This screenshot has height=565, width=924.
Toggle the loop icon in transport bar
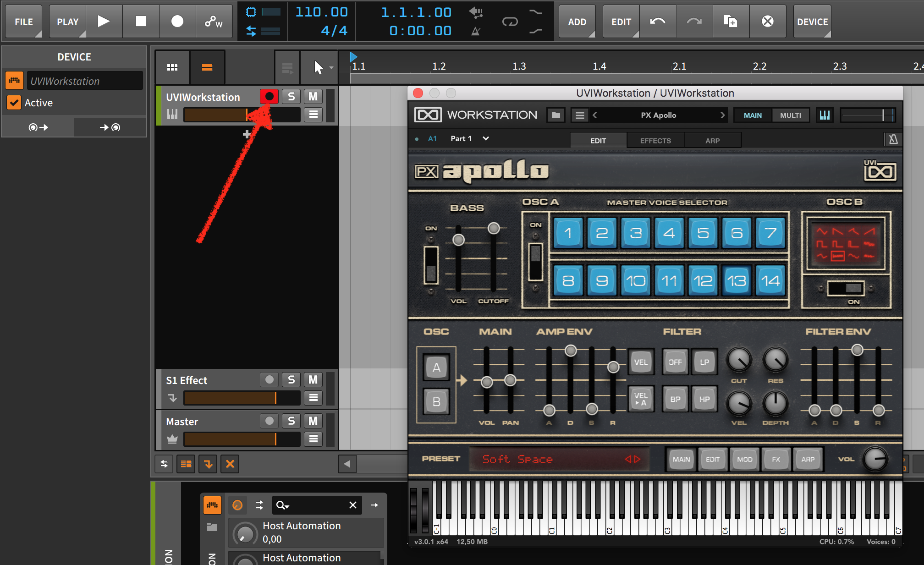point(510,22)
